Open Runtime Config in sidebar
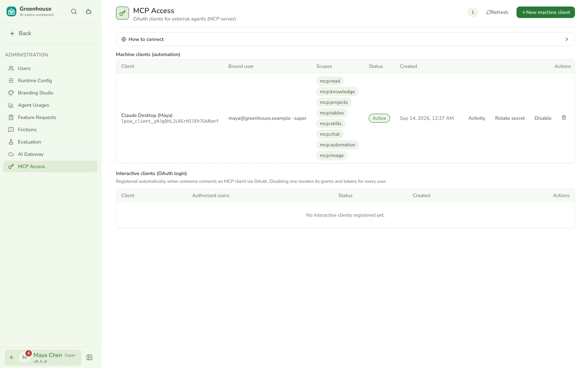This screenshot has width=588, height=368. (x=50, y=81)
